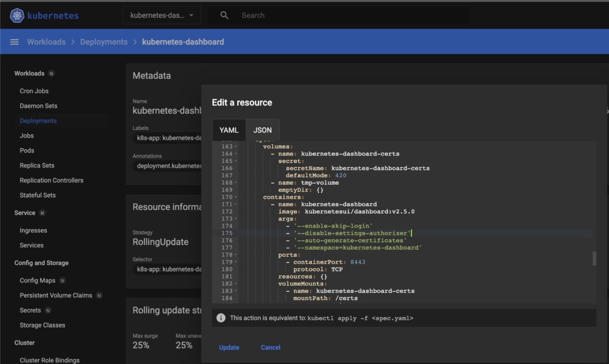609x364 pixels.
Task: Collapse the volumeMounts fold arrow at line 182
Action: 236,284
